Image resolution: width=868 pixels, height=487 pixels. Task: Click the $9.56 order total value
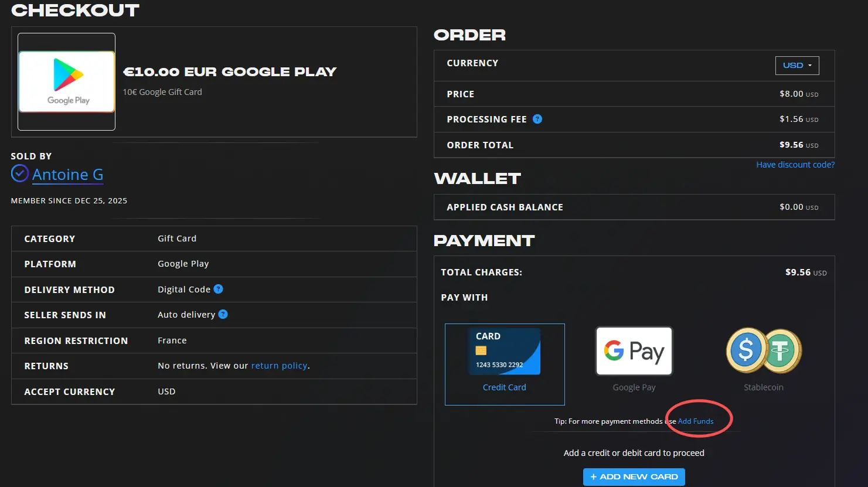tap(799, 145)
